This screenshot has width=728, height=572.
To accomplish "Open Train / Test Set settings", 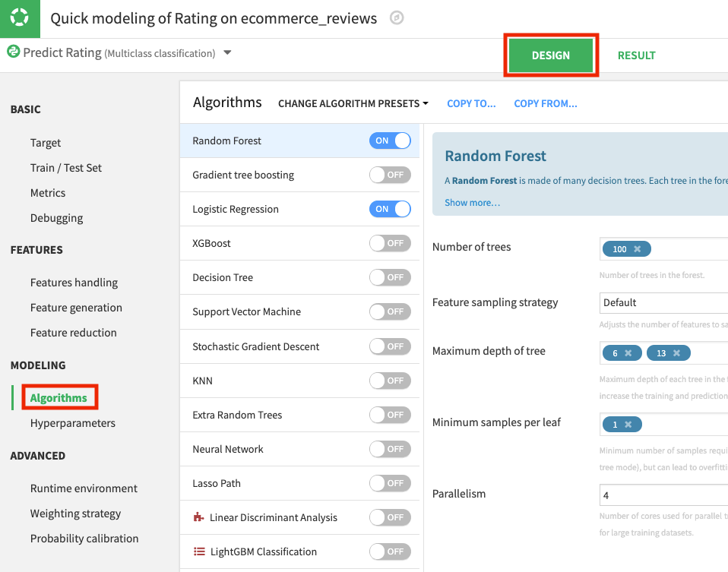I will pos(66,168).
